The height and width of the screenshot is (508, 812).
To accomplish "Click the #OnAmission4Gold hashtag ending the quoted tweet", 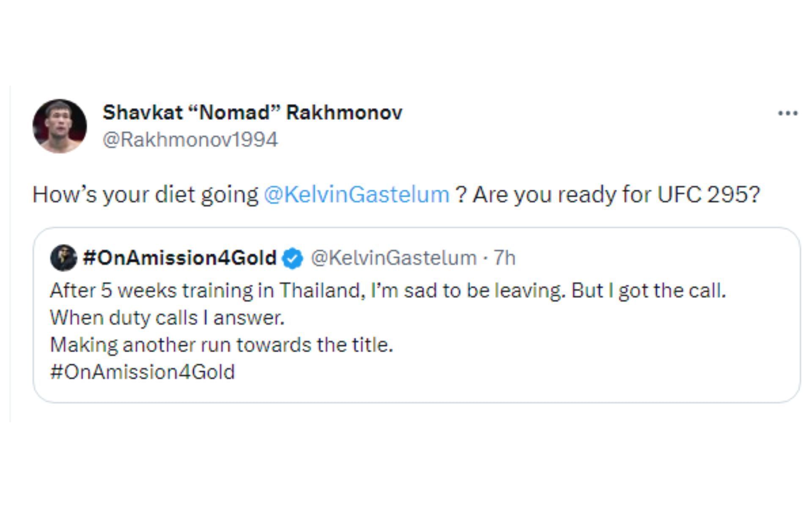I will tap(143, 372).
